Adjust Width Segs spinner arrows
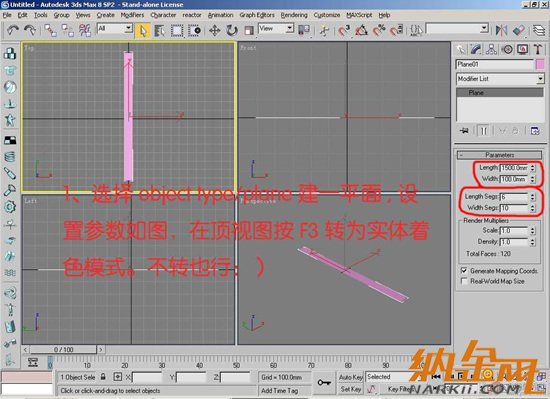 [x=533, y=208]
